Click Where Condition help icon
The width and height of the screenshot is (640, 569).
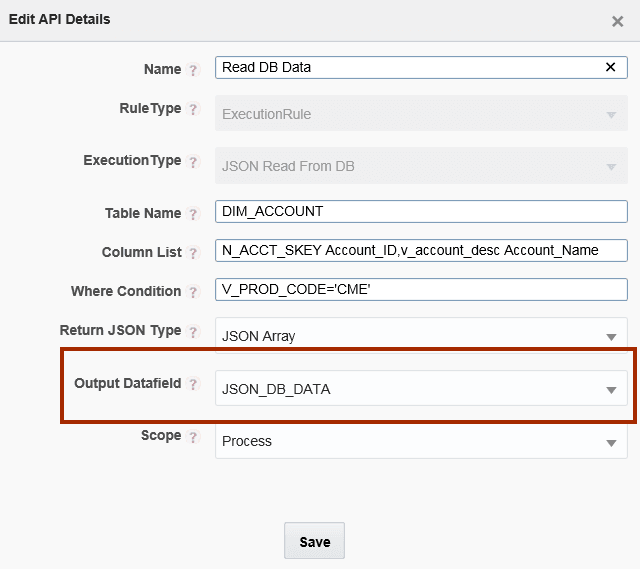click(x=193, y=292)
